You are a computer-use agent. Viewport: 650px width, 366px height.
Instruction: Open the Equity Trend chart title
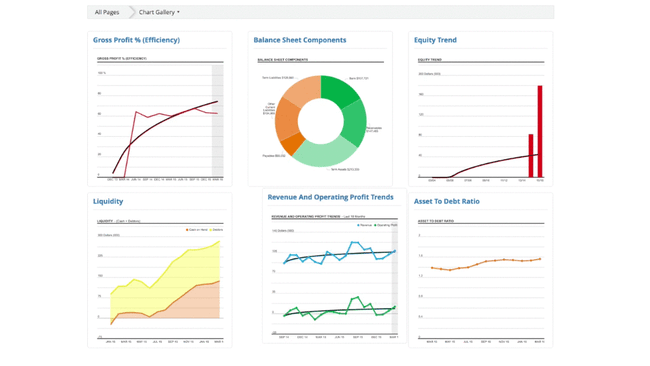435,40
